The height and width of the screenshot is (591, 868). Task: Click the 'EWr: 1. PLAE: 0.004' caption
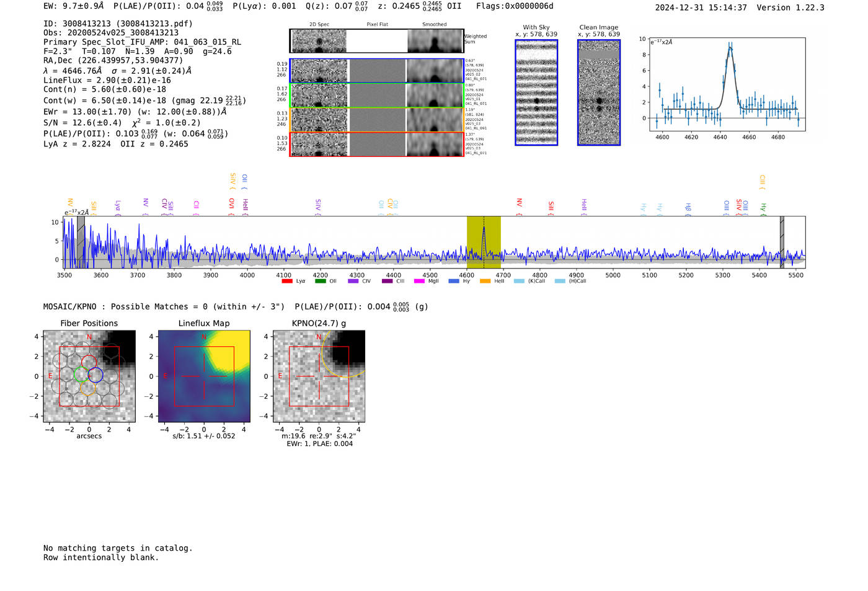point(319,444)
